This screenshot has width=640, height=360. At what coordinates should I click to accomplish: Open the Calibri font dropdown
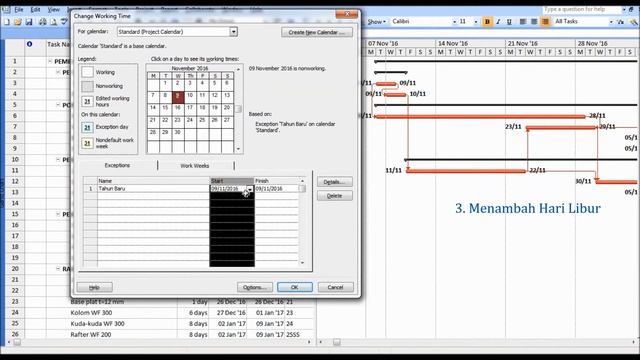[454, 22]
